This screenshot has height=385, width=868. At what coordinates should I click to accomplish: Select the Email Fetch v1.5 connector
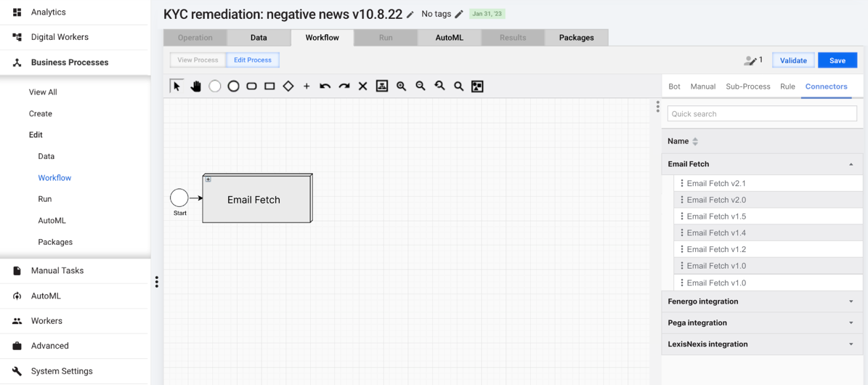tap(768, 216)
